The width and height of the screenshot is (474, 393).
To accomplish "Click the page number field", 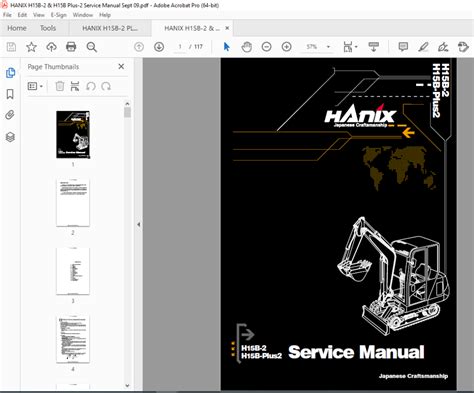I will click(180, 47).
